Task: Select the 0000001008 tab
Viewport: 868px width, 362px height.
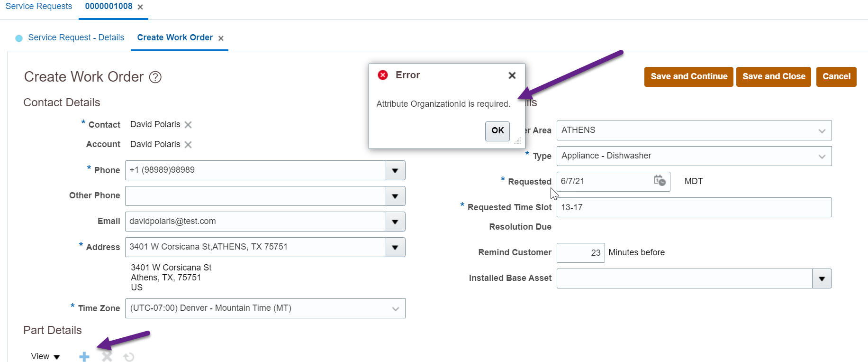Action: 108,6
